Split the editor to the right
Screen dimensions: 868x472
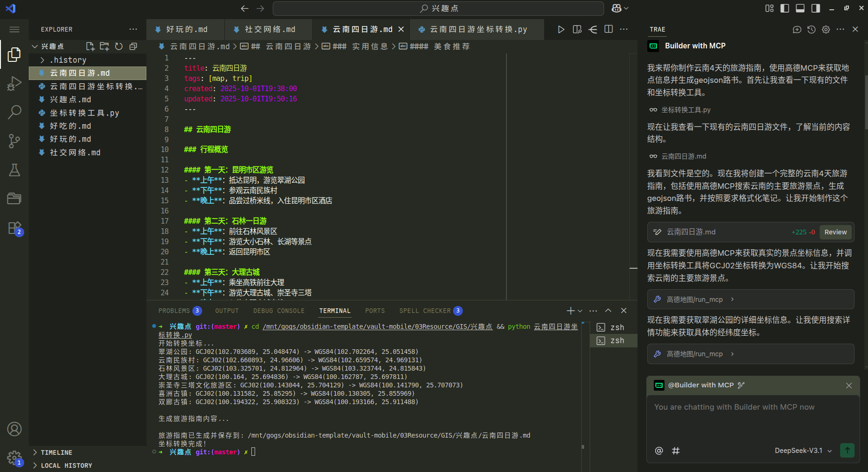point(608,29)
